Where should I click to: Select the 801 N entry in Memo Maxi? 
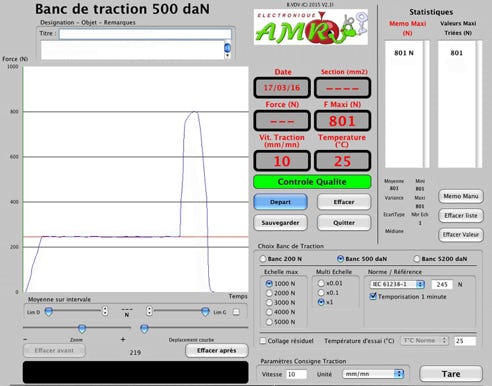[x=404, y=53]
